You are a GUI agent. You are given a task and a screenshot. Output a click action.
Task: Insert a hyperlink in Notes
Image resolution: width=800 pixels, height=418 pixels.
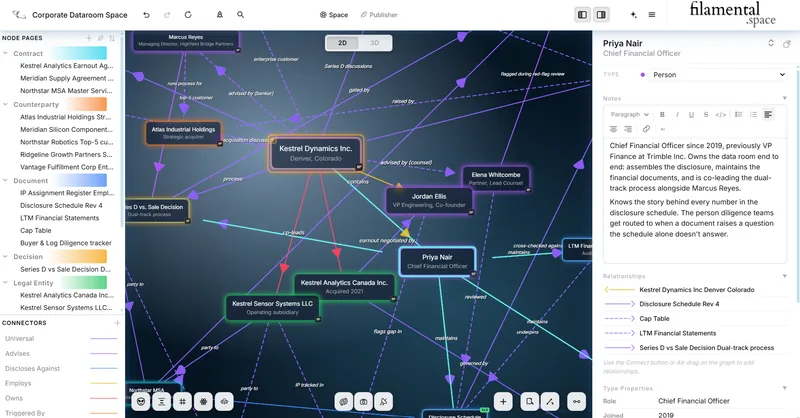click(646, 129)
